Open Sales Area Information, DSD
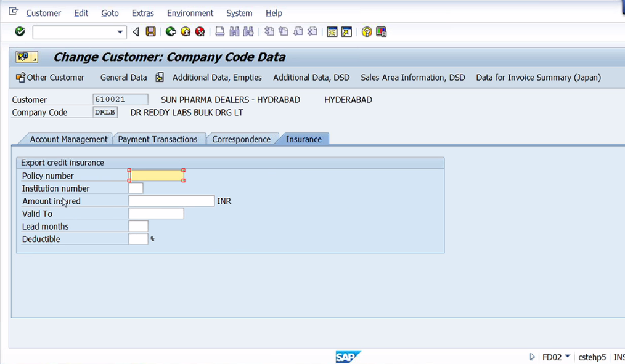 (x=413, y=78)
